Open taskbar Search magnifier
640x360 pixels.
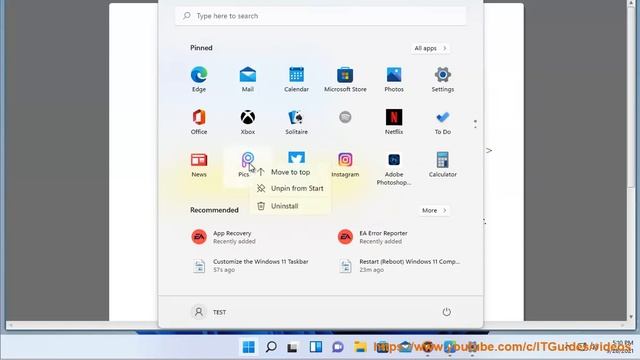pos(271,347)
